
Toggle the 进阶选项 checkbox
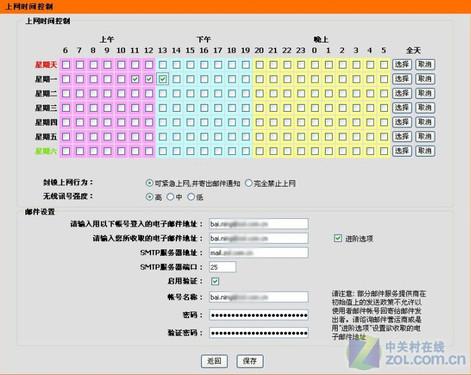338,238
